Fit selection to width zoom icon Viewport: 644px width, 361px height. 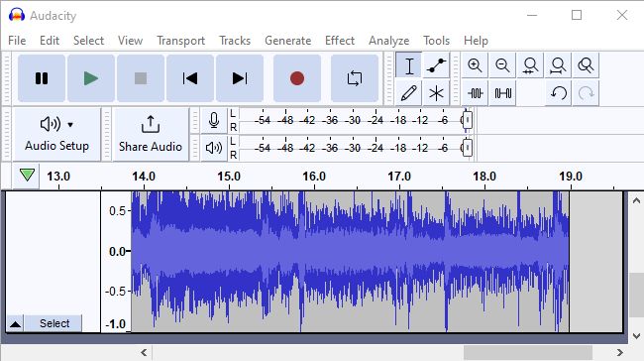[x=530, y=65]
